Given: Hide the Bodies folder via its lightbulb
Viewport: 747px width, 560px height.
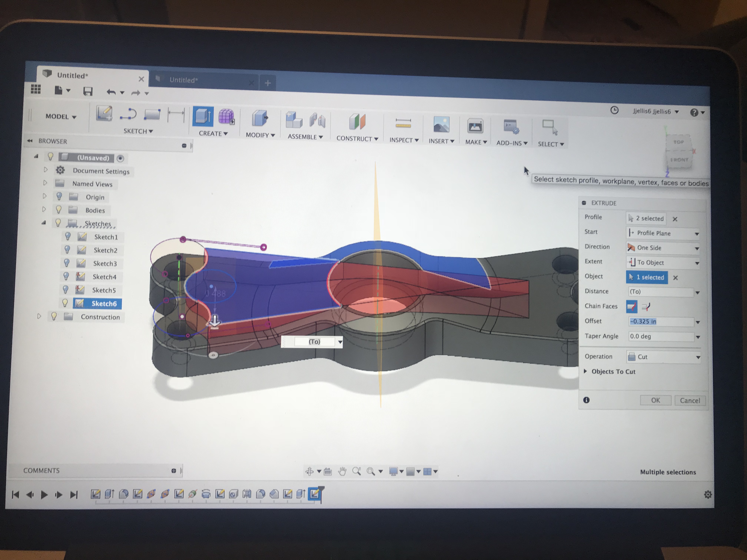Looking at the screenshot, I should coord(58,210).
